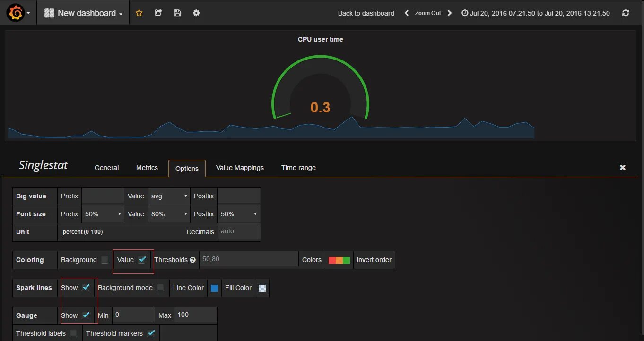Shift time range backward with left arrow
Screen dimensions: 644x341
406,13
